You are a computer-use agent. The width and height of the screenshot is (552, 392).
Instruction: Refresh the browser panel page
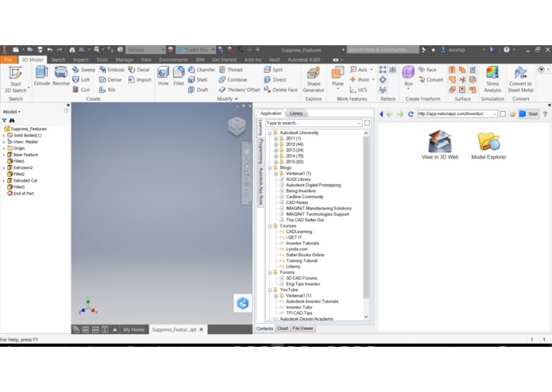click(x=411, y=114)
